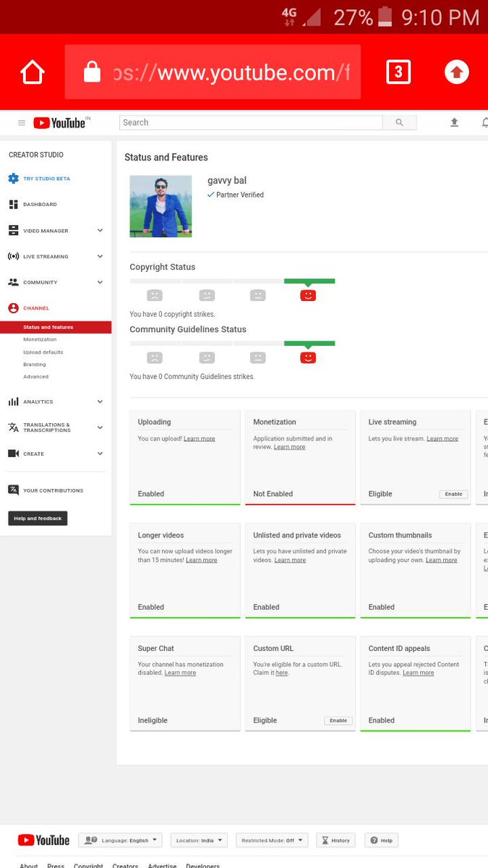Click the browser URL address field
488x868 pixels.
pos(213,72)
